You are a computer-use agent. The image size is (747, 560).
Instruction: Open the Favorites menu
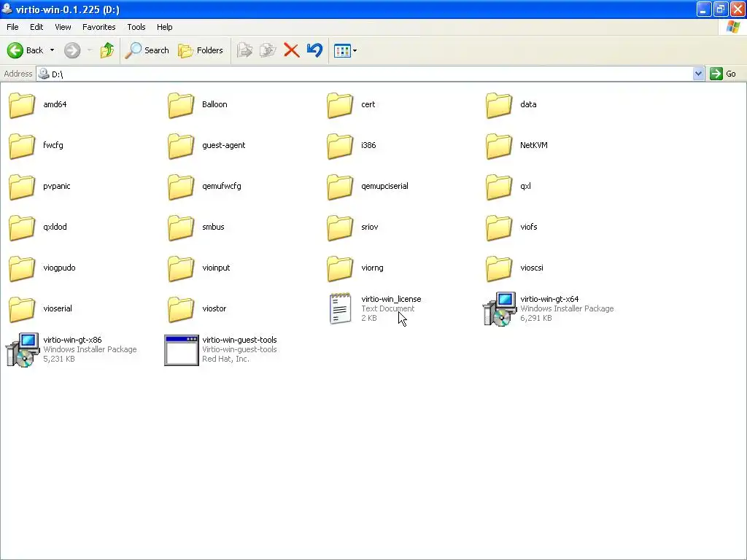pos(99,27)
